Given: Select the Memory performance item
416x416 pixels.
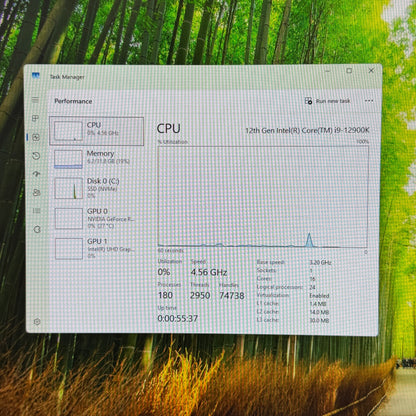Looking at the screenshot, I should (97, 159).
